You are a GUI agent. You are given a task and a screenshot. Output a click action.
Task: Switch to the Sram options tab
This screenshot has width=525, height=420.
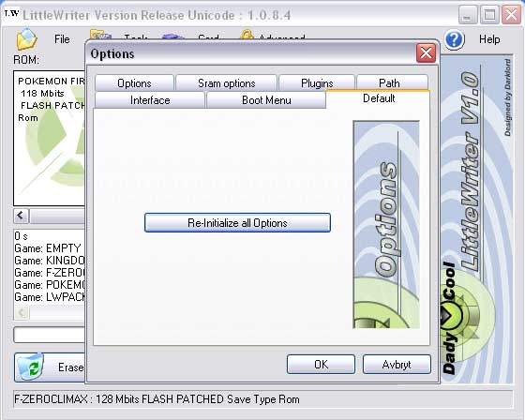(226, 82)
